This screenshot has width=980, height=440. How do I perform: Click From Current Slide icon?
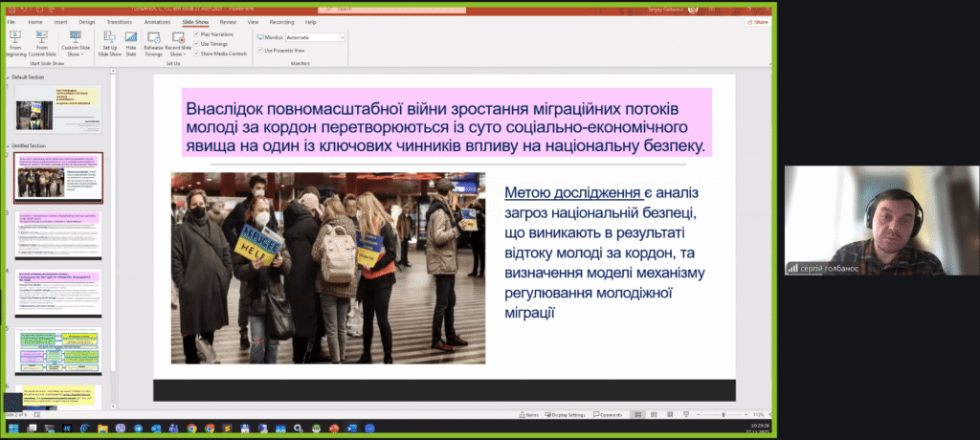(42, 42)
